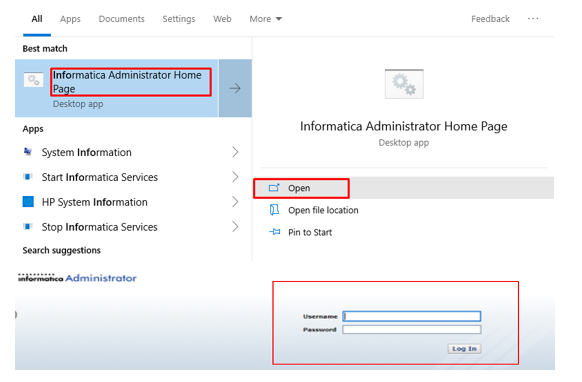Select the Settings search tab
Image resolution: width=582 pixels, height=382 pixels.
coord(179,19)
